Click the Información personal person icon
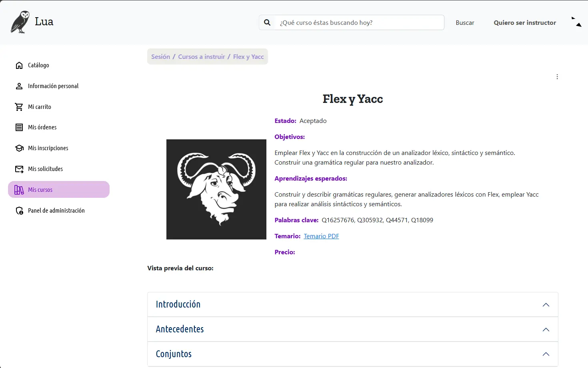The image size is (588, 368). click(19, 86)
